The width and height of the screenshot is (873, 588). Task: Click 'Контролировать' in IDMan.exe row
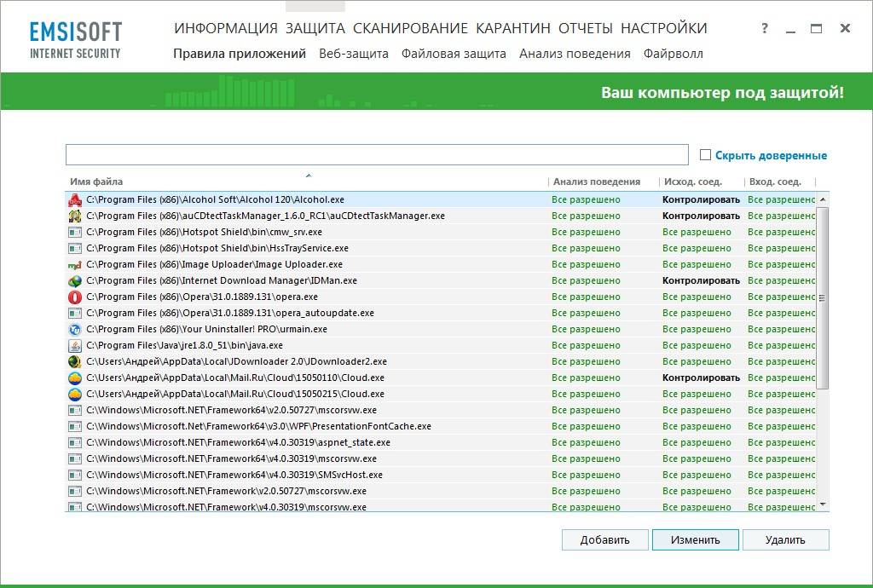click(701, 281)
